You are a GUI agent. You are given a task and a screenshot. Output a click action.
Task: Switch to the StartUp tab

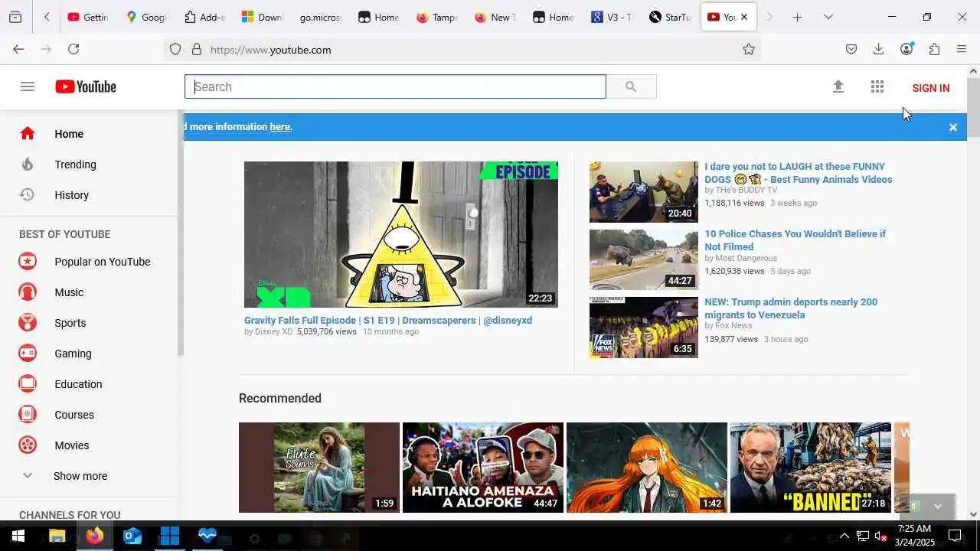coord(669,17)
